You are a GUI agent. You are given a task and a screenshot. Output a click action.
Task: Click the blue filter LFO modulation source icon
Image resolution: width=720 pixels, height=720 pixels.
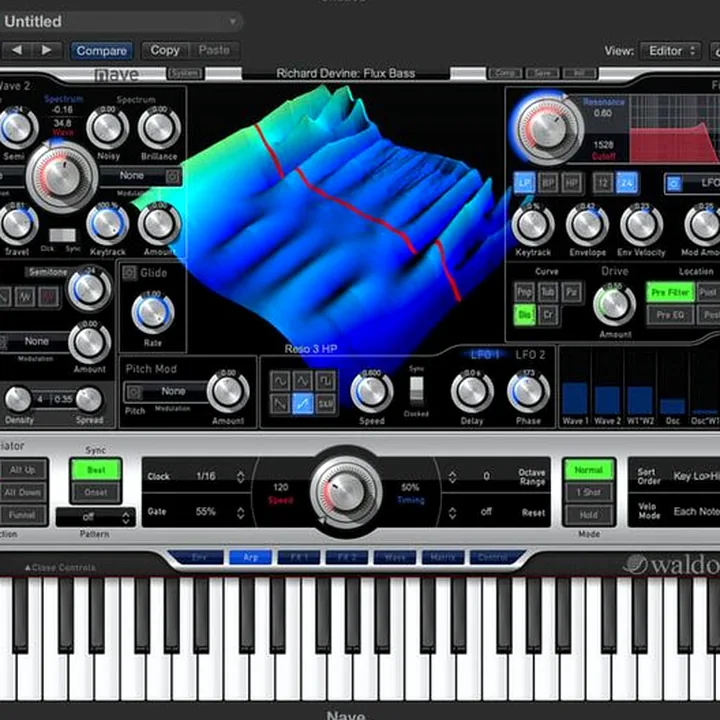coord(674,183)
